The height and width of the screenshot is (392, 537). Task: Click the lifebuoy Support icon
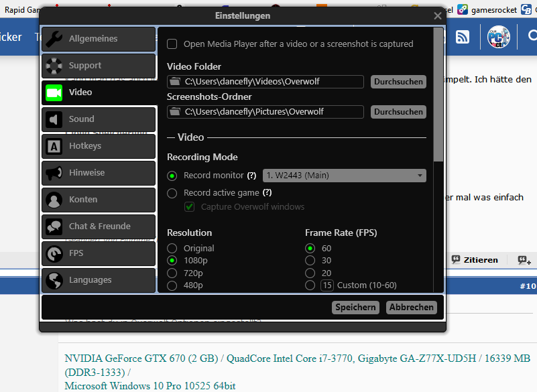[x=54, y=66]
